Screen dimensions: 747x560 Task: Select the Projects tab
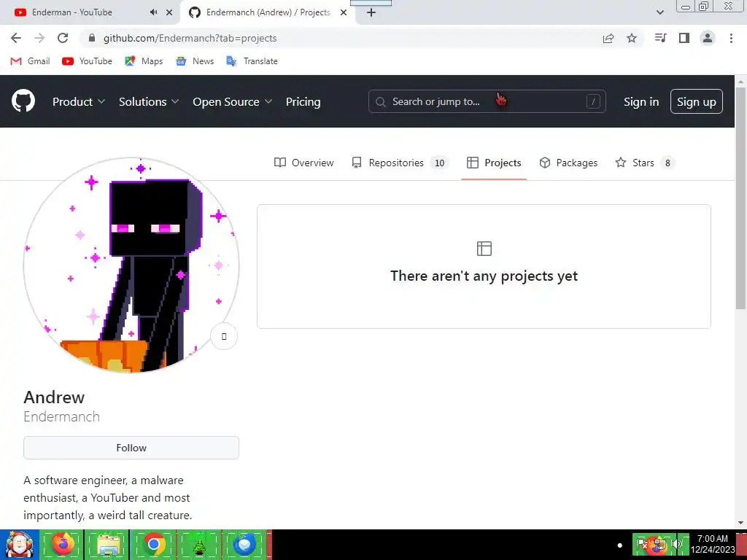click(x=494, y=163)
